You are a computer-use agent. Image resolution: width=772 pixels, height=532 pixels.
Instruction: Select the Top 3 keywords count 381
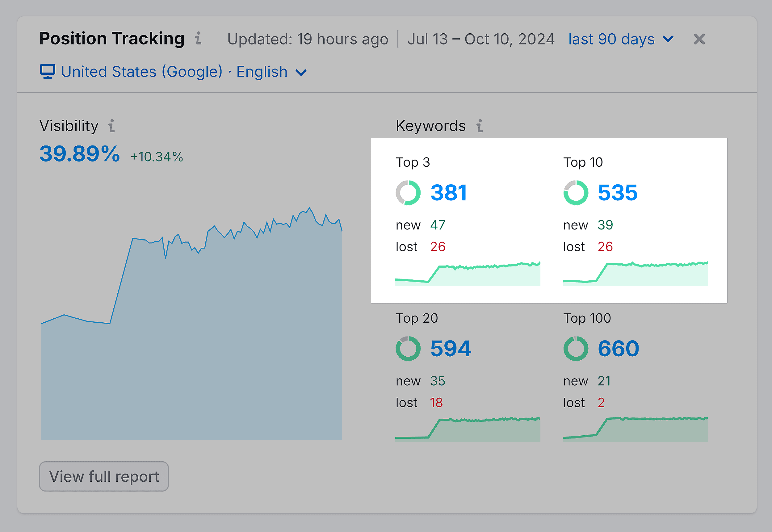(449, 192)
